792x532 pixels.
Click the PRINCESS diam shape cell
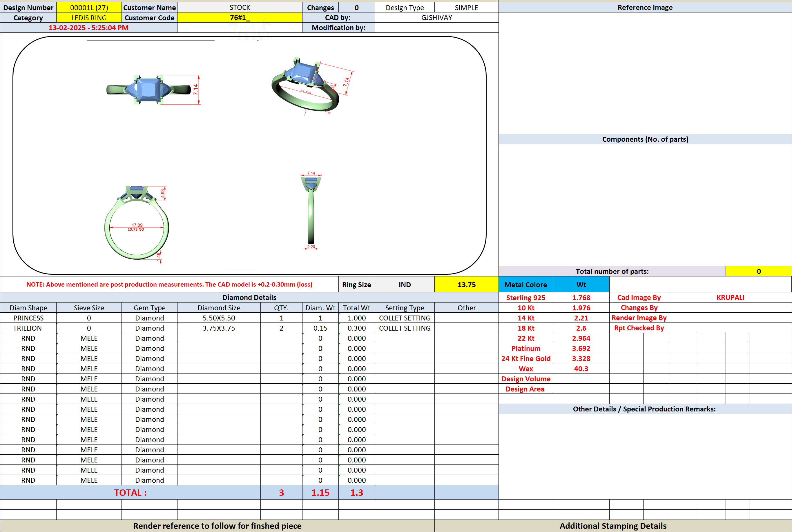pyautogui.click(x=28, y=318)
